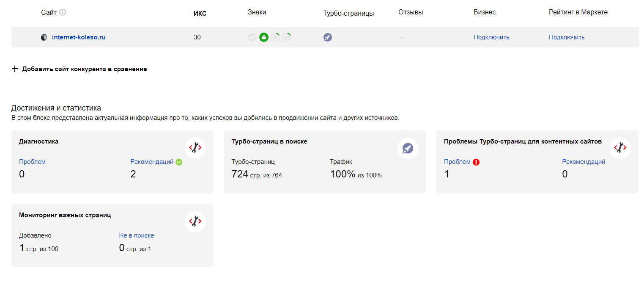This screenshot has height=282, width=644.
Task: Click the internet-koleso.ru site favicon
Action: (x=44, y=37)
